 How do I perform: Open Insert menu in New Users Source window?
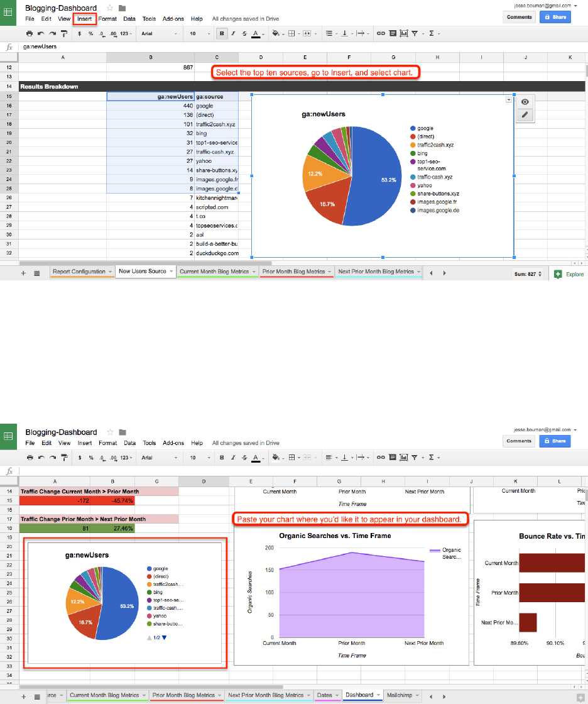84,19
